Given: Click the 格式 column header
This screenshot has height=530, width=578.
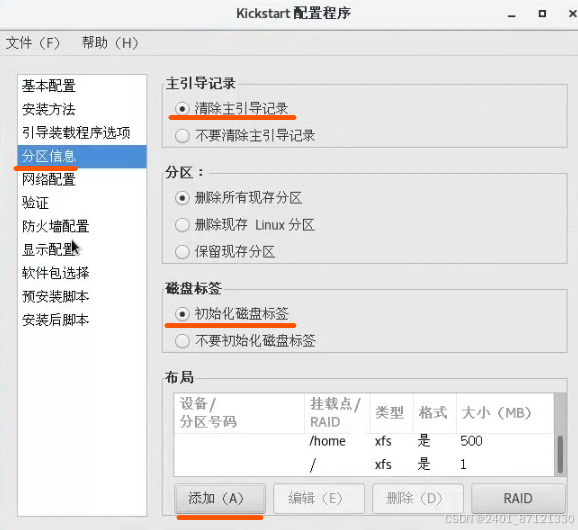Looking at the screenshot, I should click(435, 413).
